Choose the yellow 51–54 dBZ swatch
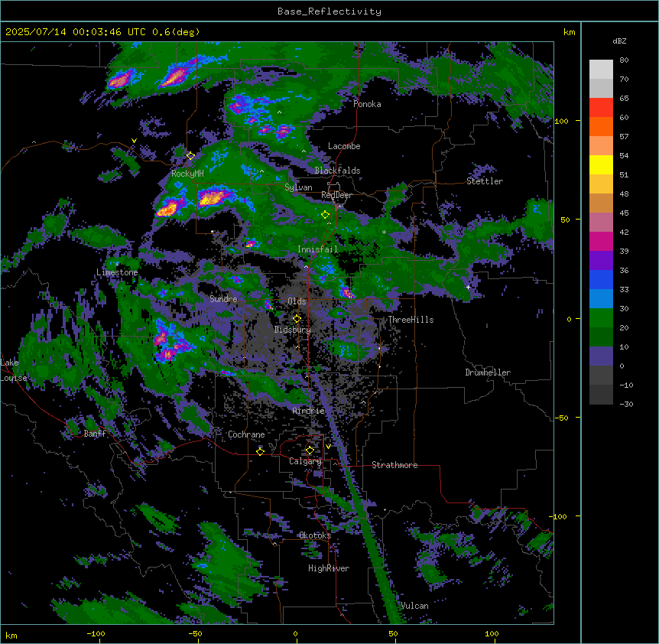This screenshot has width=659, height=644. coord(601,164)
